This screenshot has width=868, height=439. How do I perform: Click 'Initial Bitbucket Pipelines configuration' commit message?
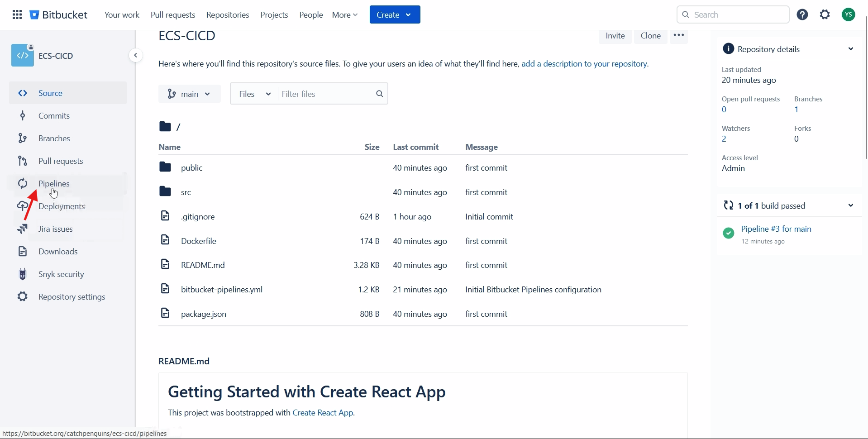point(533,290)
